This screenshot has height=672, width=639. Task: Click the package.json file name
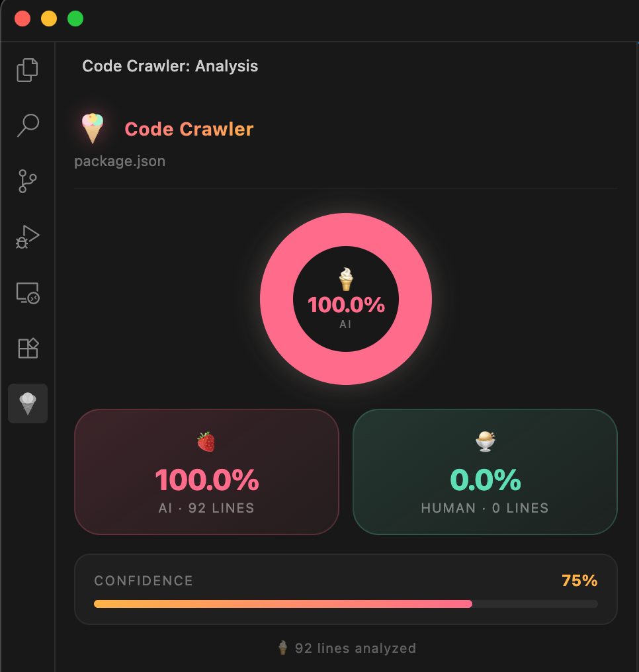[120, 161]
